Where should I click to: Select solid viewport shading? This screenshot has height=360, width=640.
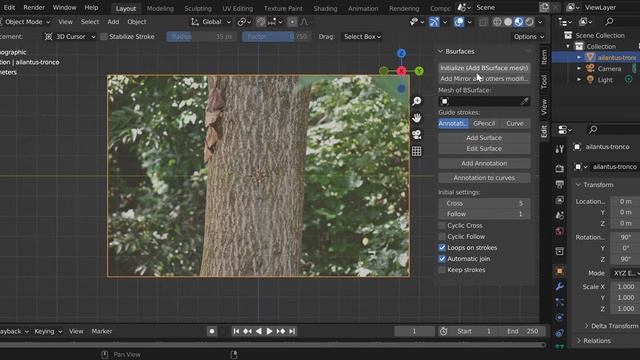(508, 22)
